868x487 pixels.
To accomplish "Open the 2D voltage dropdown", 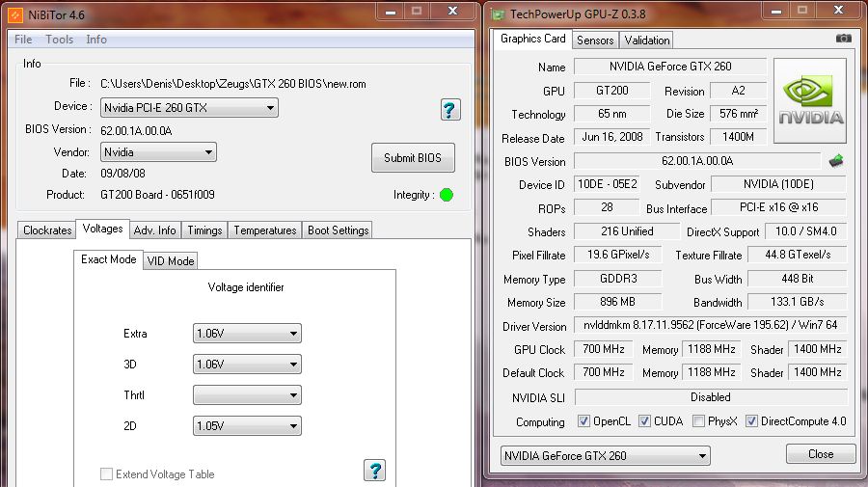I will [x=247, y=426].
